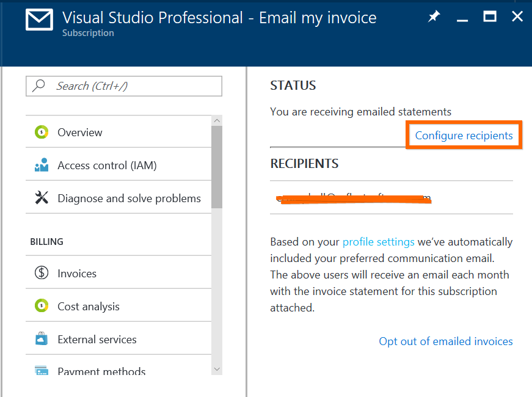This screenshot has width=532, height=397.
Task: Click Opt out of emailed invoices
Action: (445, 341)
